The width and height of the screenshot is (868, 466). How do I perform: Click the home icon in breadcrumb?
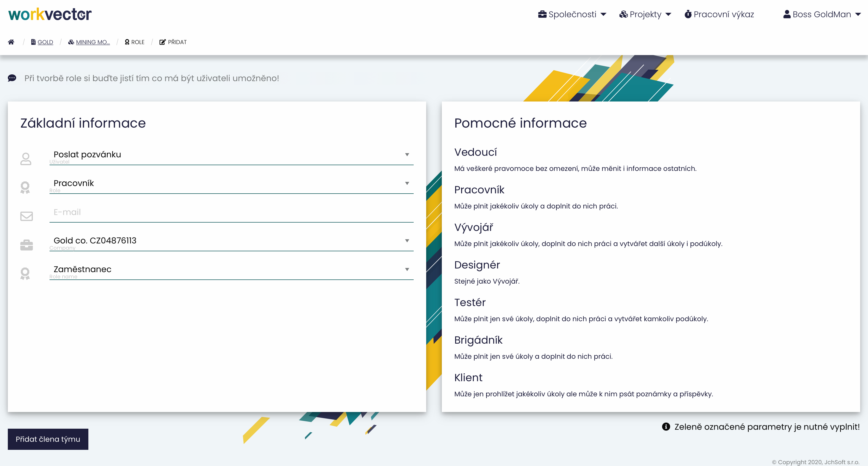11,42
